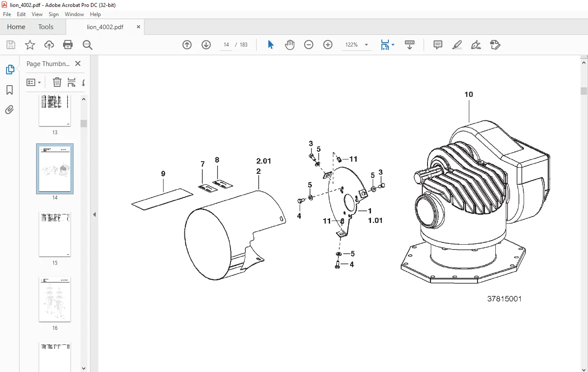
Task: Open the thumbnails panel options menu
Action: tap(34, 82)
